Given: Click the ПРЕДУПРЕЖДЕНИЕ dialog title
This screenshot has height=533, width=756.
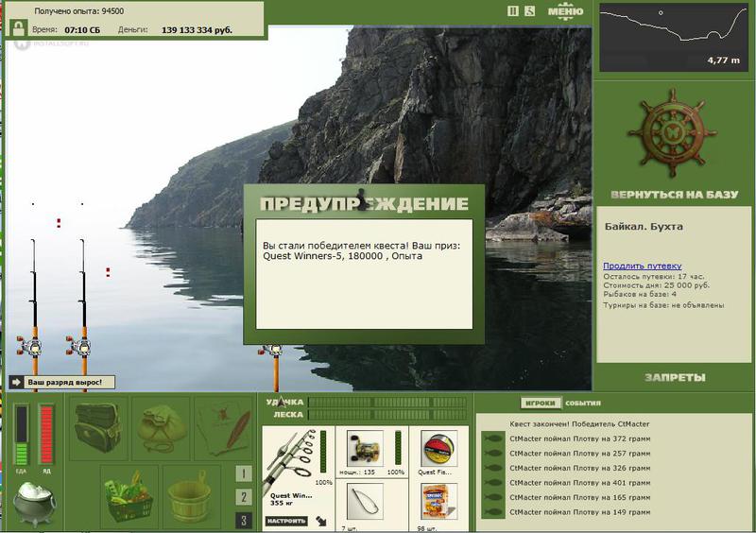Looking at the screenshot, I should [365, 203].
